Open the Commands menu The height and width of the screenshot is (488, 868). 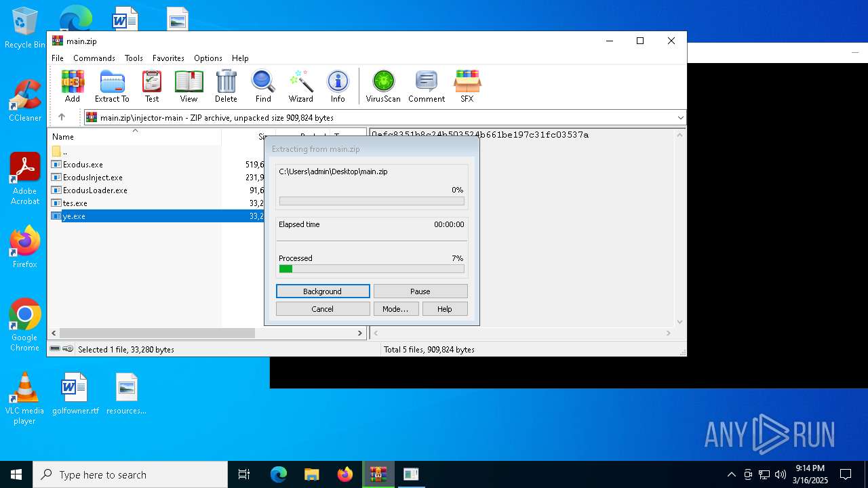coord(94,58)
